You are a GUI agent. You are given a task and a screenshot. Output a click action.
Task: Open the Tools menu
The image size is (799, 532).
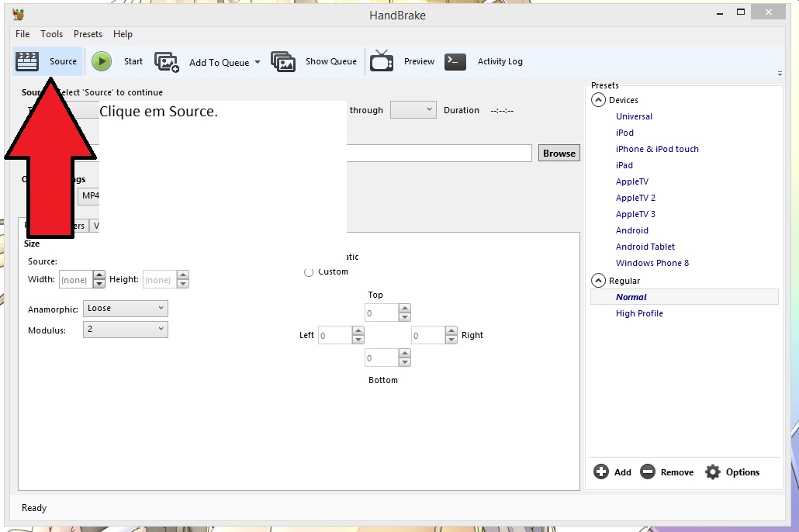pos(51,34)
